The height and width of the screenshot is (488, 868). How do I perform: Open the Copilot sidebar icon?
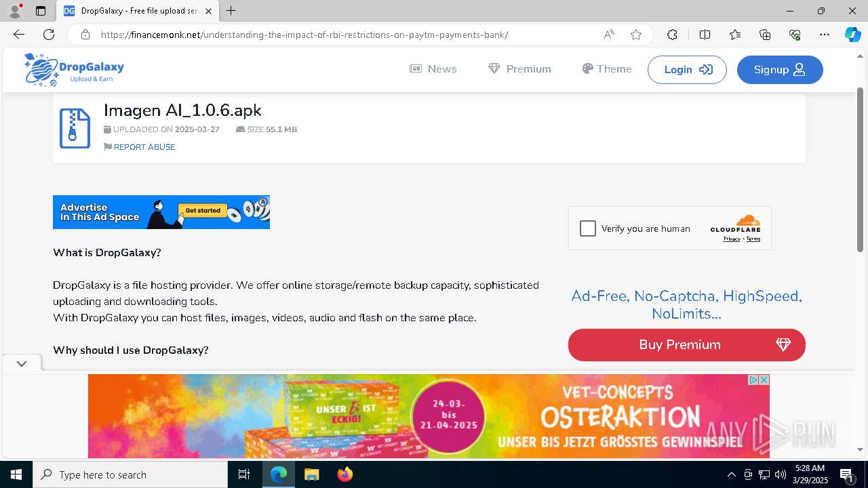coord(852,35)
